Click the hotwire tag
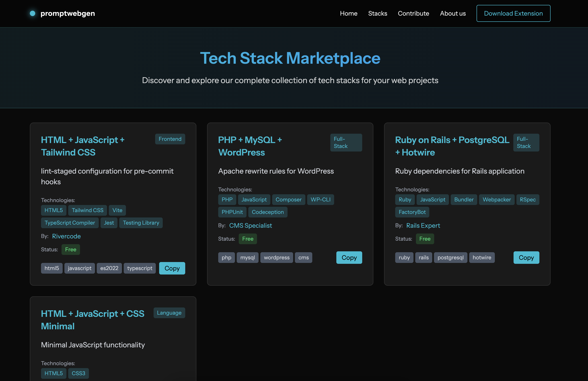The height and width of the screenshot is (381, 588). click(x=482, y=258)
